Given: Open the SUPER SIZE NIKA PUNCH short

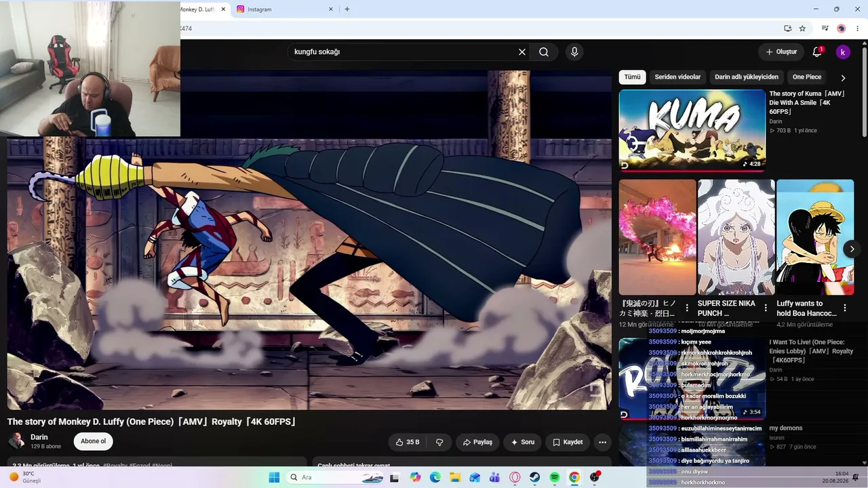Looking at the screenshot, I should click(736, 237).
